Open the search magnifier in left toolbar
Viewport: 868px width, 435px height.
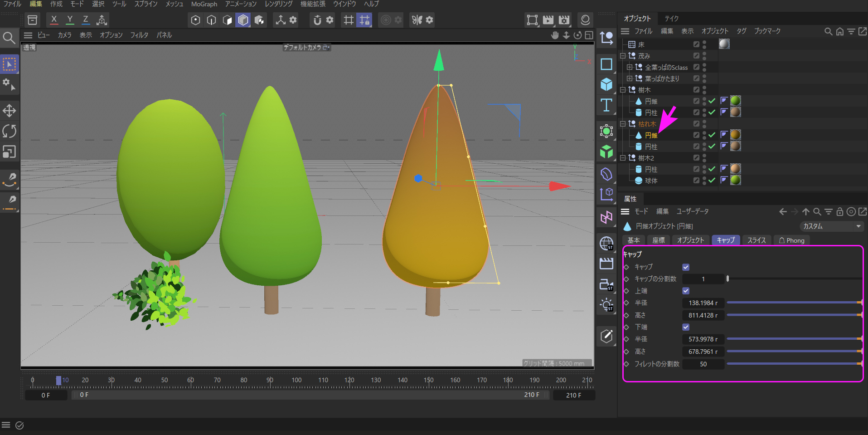coord(9,38)
